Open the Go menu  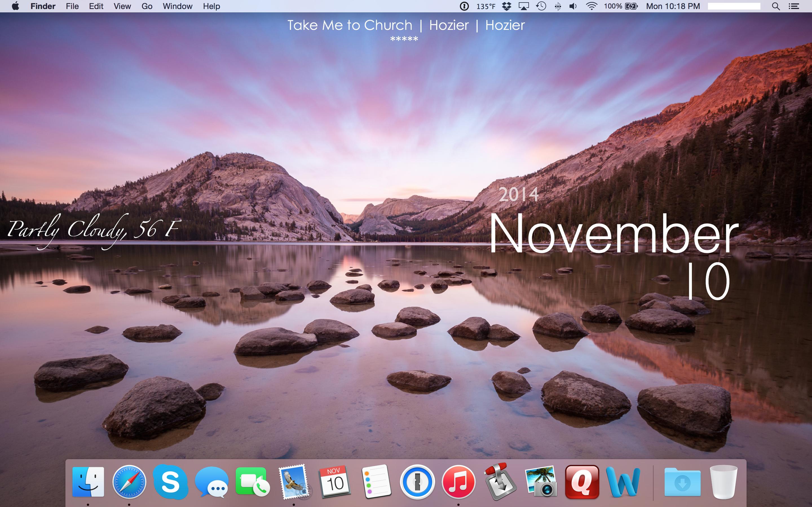click(x=147, y=6)
